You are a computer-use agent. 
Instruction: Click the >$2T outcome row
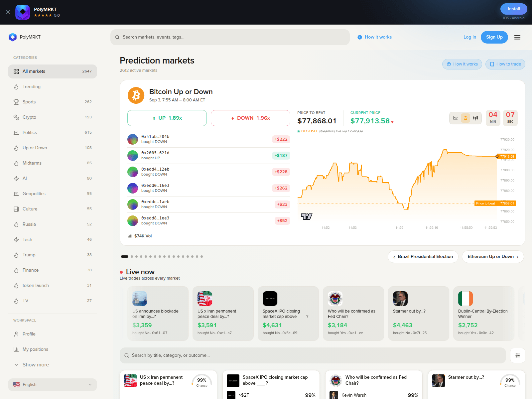(271, 395)
